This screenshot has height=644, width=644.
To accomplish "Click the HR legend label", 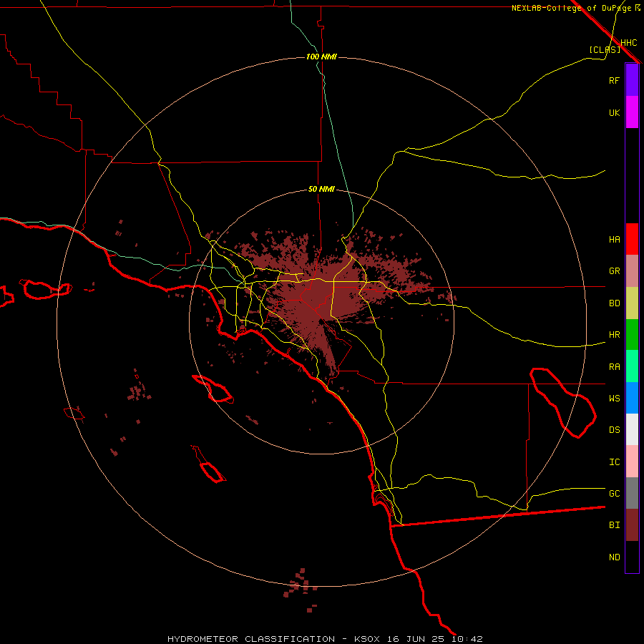I will (614, 335).
